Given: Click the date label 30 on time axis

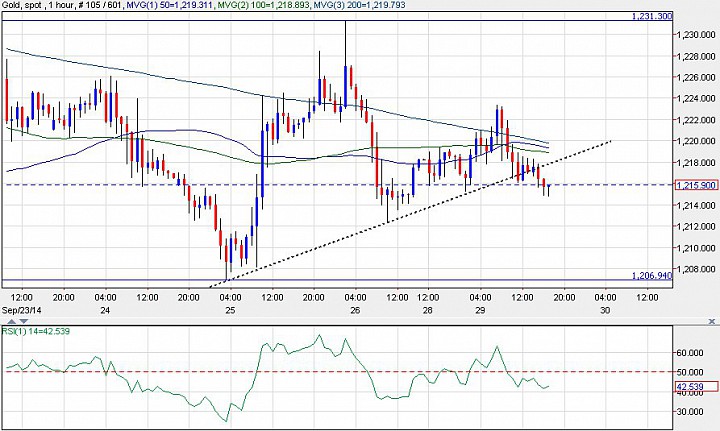Looking at the screenshot, I should (605, 310).
